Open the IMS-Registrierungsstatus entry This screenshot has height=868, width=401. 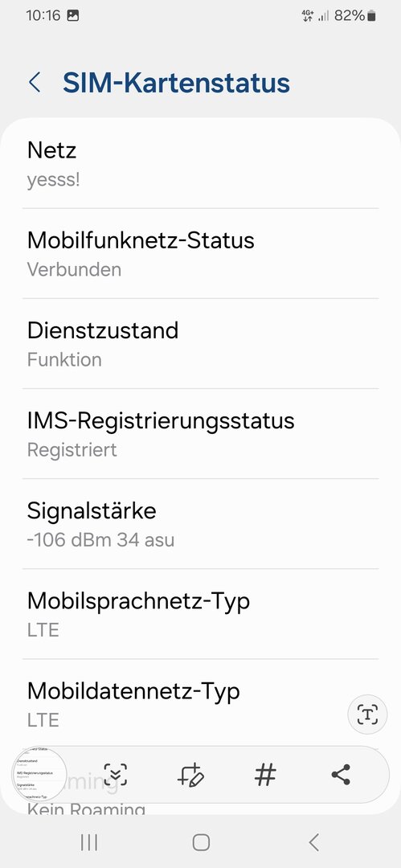coord(201,434)
